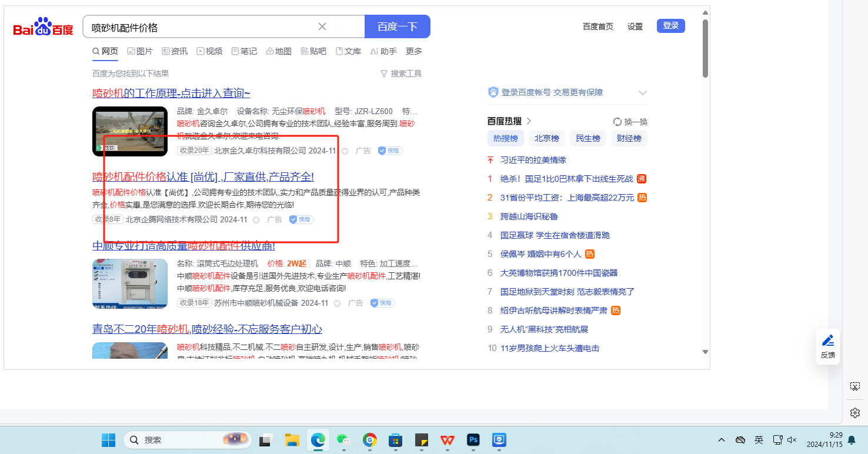Image resolution: width=868 pixels, height=454 pixels.
Task: Open the 更多 search category menu
Action: pyautogui.click(x=414, y=51)
